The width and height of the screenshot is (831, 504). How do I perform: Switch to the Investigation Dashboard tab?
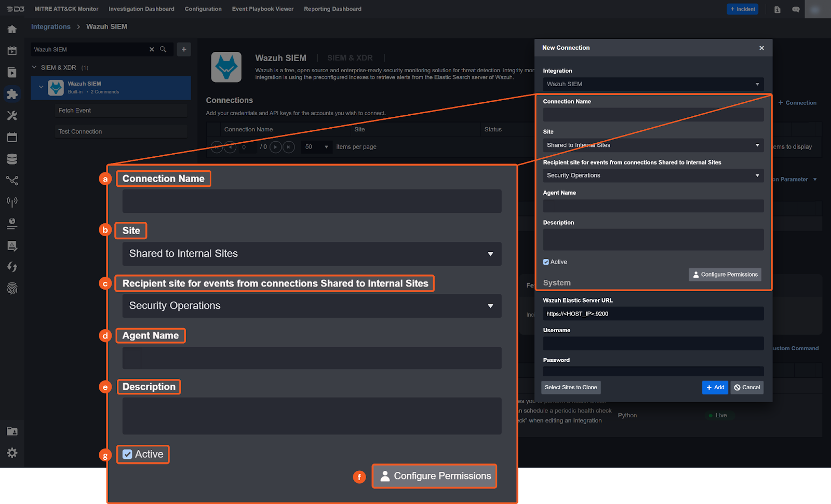[x=141, y=9]
